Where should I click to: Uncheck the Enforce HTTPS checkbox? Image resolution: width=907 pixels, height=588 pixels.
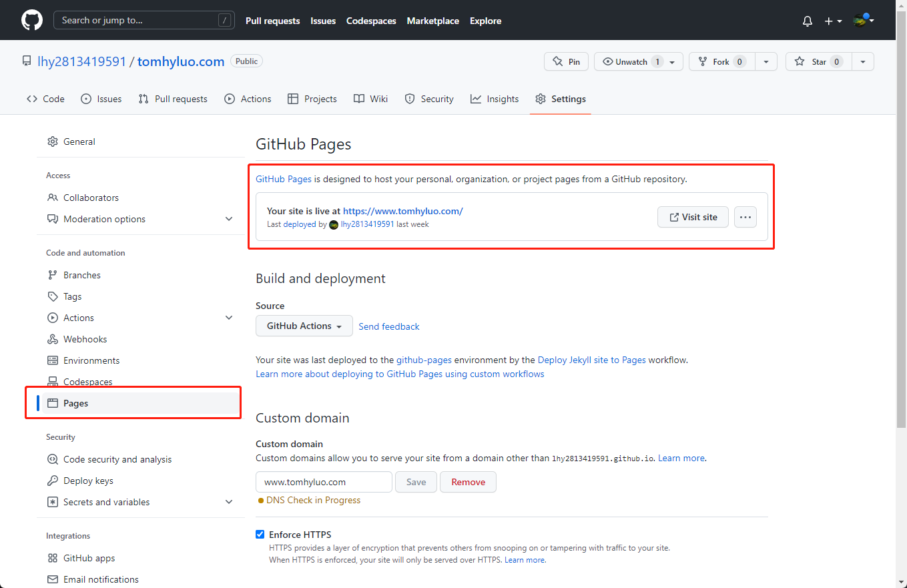(x=260, y=535)
